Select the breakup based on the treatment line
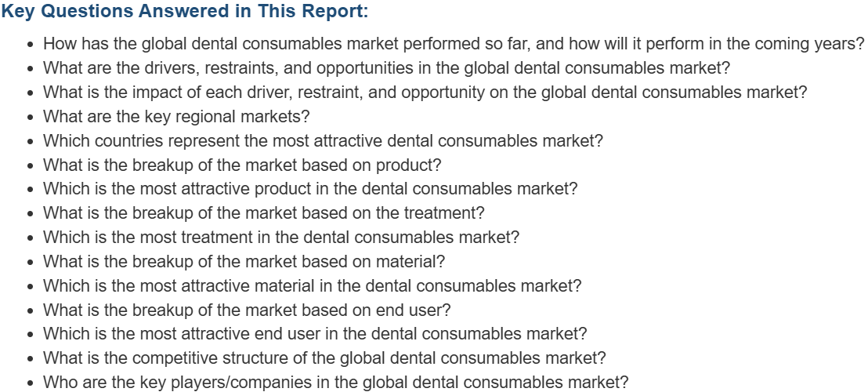 coord(263,212)
